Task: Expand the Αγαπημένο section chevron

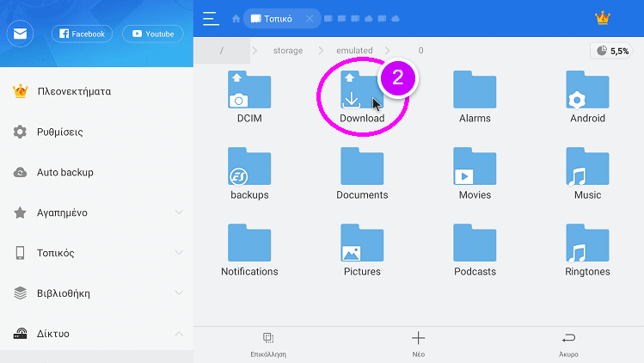Action: (x=179, y=212)
